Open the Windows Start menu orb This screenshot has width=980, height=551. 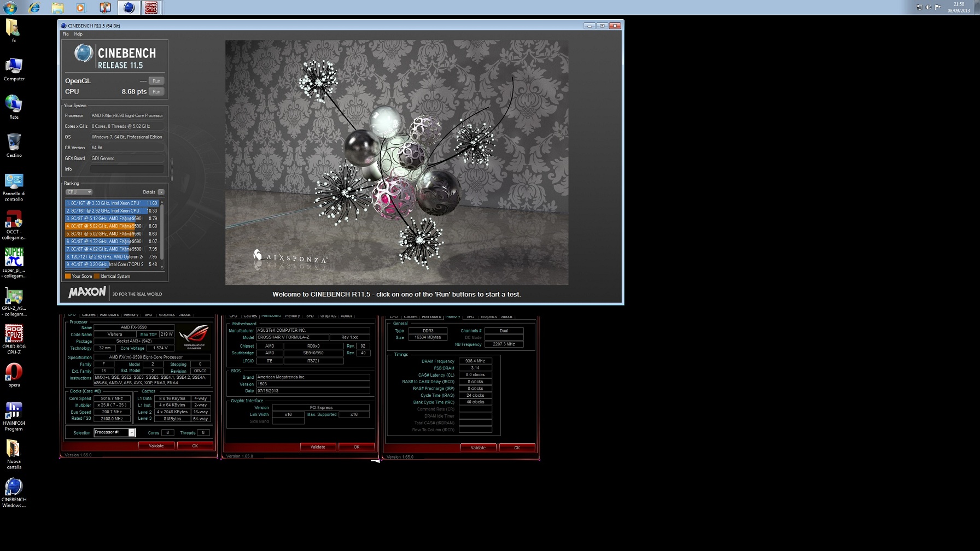10,7
